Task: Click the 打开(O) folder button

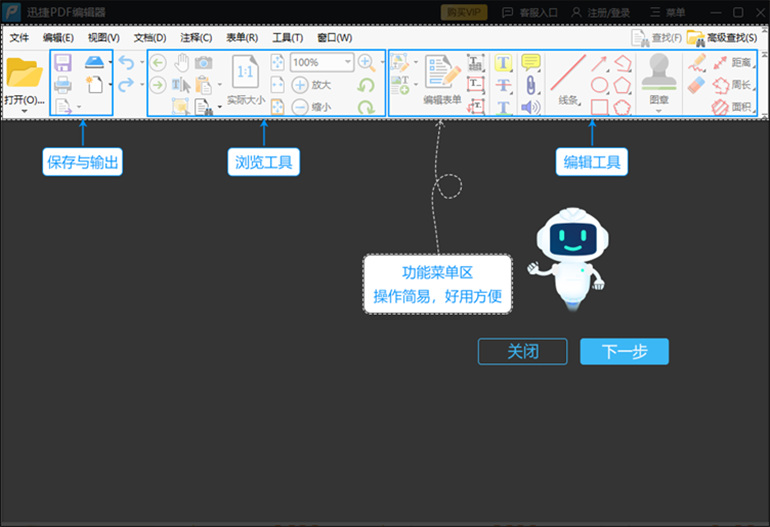Action: coord(25,81)
